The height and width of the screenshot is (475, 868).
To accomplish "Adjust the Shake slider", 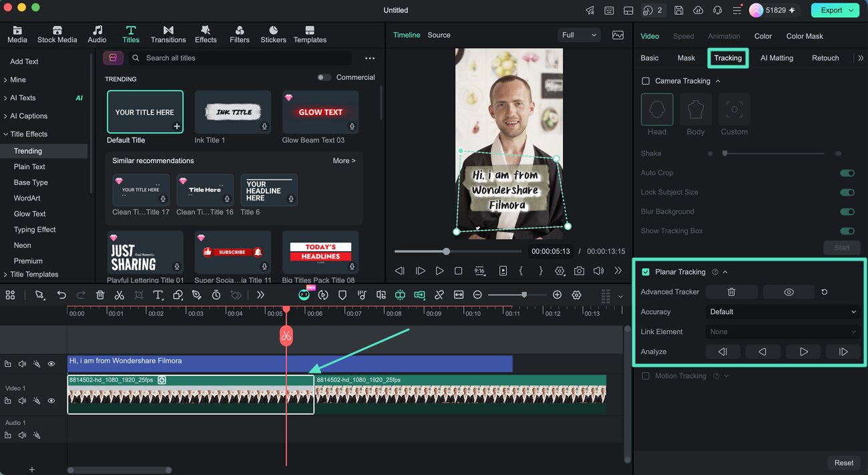I will (775, 154).
